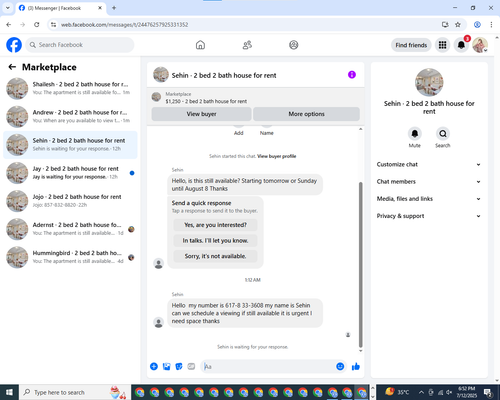
Task: Expand Media, files and links section
Action: point(429,199)
